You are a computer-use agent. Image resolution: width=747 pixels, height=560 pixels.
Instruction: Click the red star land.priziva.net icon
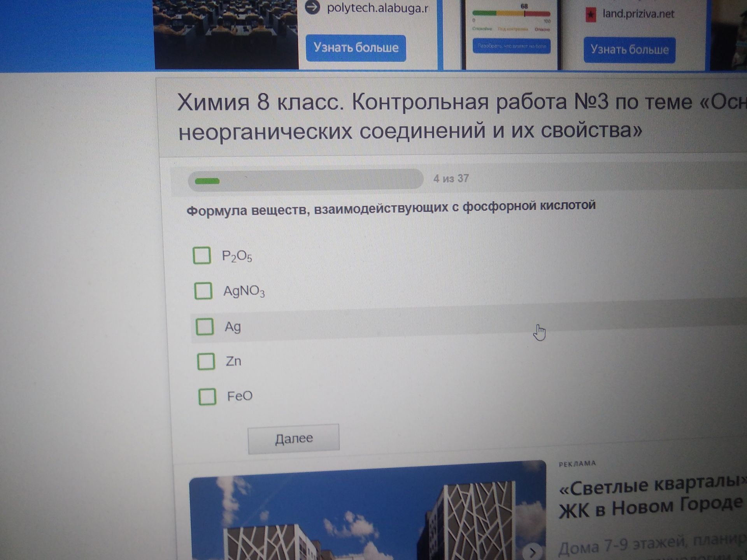coord(591,15)
